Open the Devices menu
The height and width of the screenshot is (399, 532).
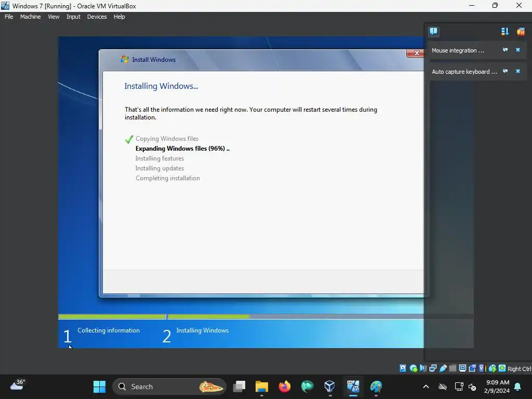[97, 17]
